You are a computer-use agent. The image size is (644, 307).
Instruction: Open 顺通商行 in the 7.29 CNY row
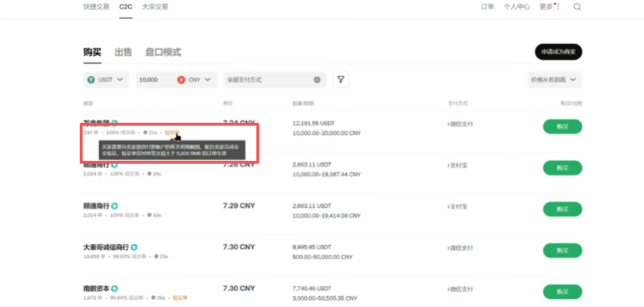[97, 205]
